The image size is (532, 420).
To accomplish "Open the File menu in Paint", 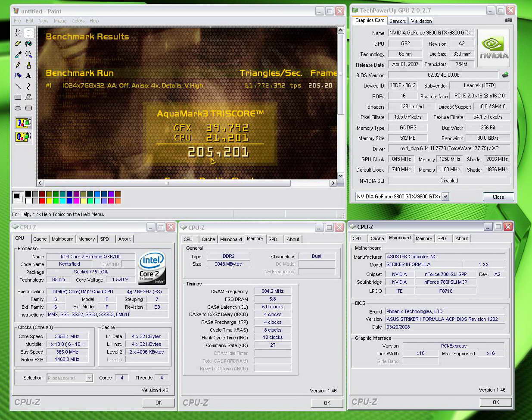I will (x=17, y=21).
